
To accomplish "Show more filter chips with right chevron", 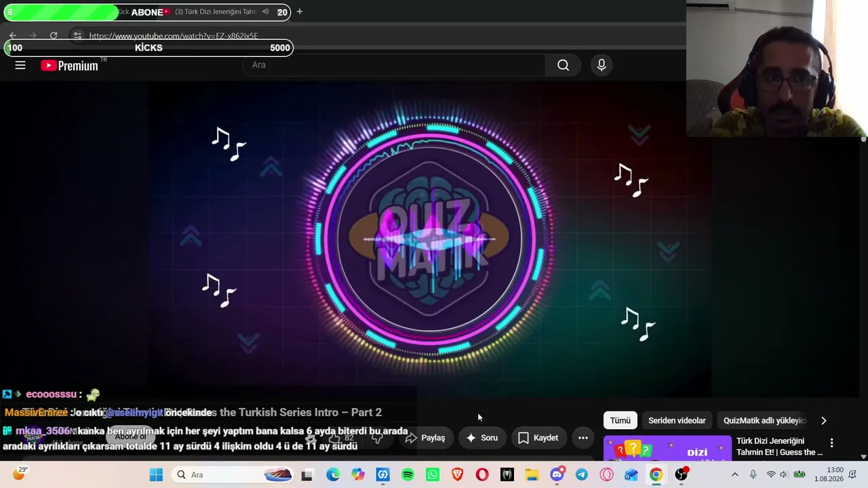I will [824, 420].
